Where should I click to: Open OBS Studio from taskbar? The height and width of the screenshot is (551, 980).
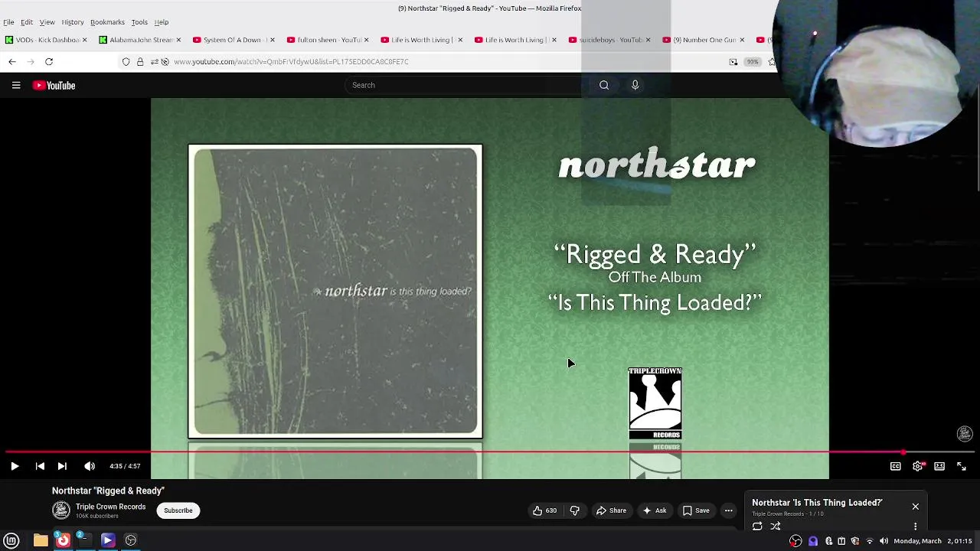[x=131, y=540]
